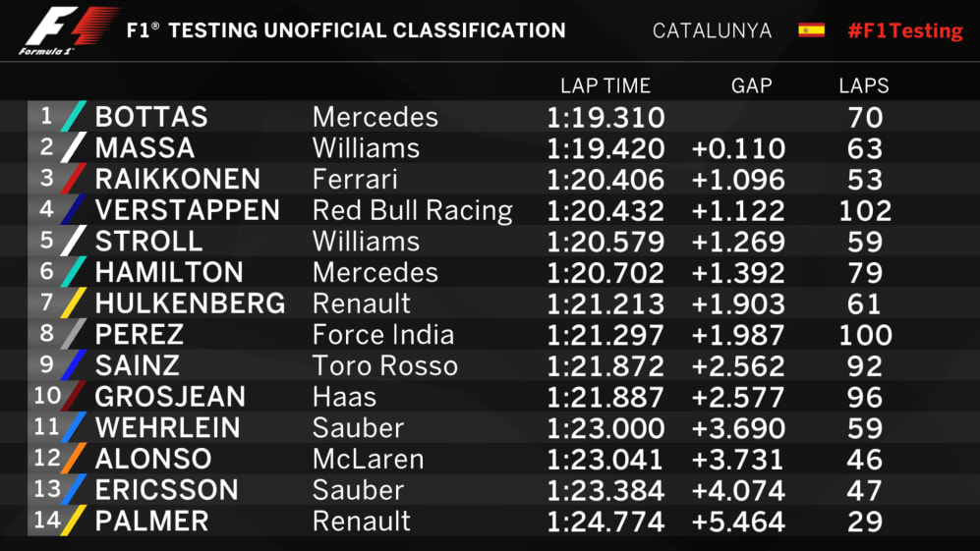This screenshot has width=980, height=551.
Task: Click the Red Bull Racing team name
Action: point(412,210)
